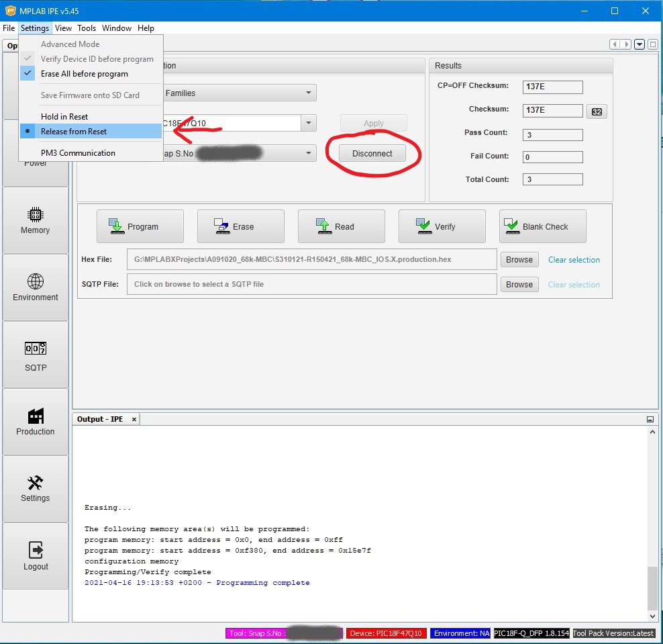Open the Memory sidebar panel
The height and width of the screenshot is (644, 663).
click(36, 220)
